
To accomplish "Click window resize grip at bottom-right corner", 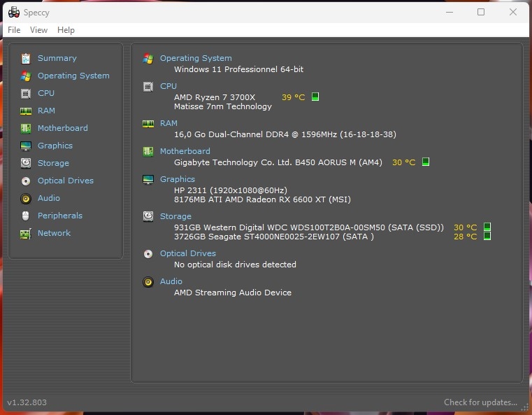I will point(524,407).
